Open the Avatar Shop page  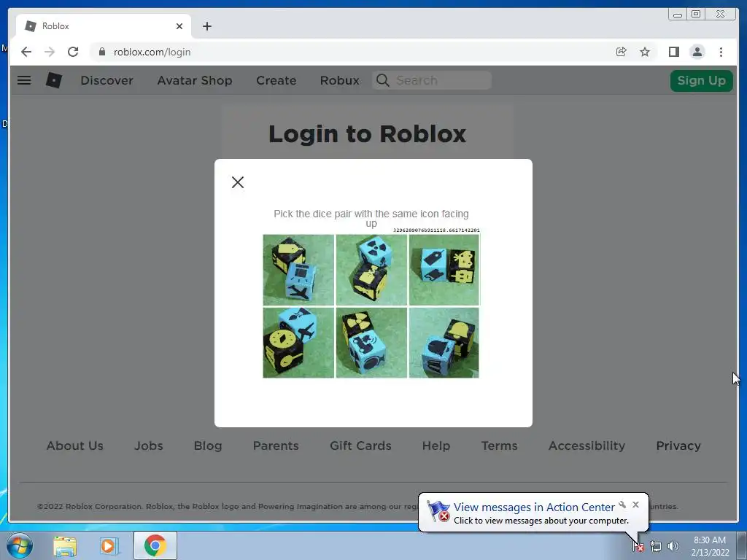194,80
